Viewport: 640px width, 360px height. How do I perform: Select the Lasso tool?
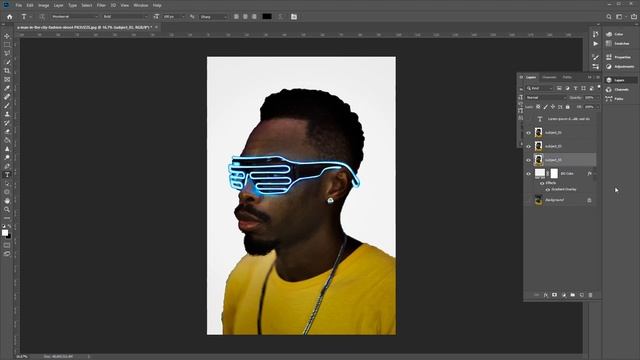pyautogui.click(x=7, y=53)
